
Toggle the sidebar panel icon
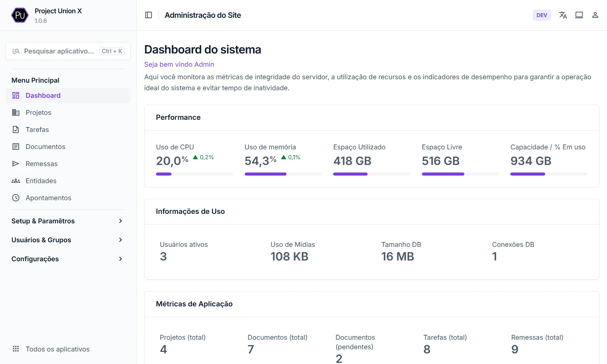click(x=149, y=15)
